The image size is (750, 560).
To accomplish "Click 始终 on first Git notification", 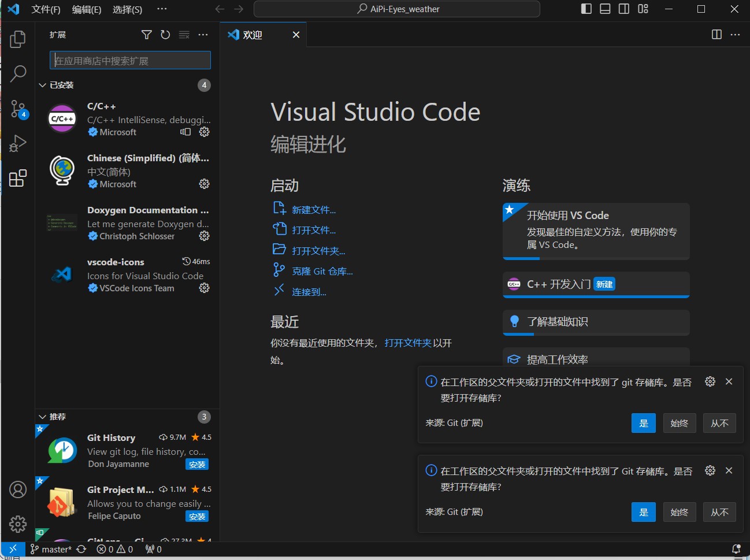I will click(680, 423).
